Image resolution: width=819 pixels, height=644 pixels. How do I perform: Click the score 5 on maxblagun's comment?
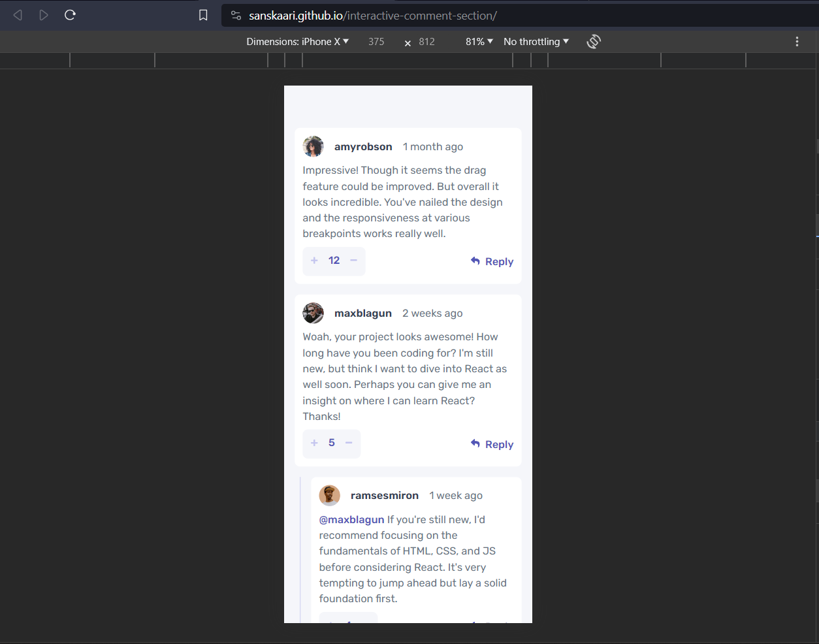(x=332, y=443)
